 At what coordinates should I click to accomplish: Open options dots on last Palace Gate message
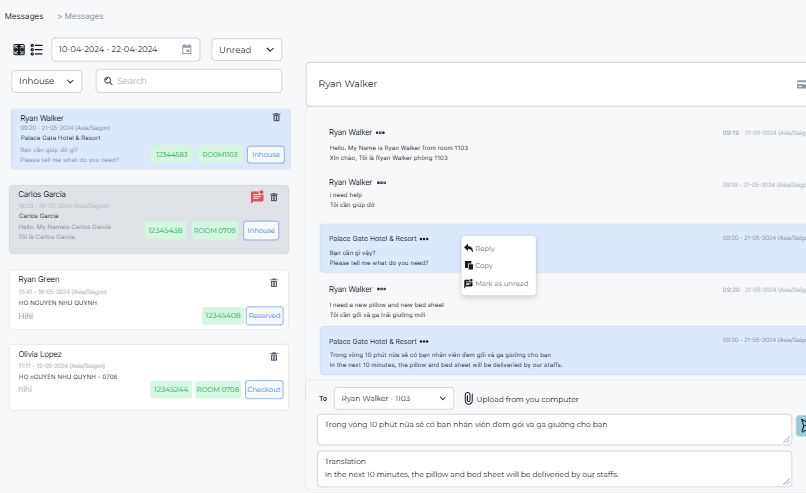coord(424,342)
